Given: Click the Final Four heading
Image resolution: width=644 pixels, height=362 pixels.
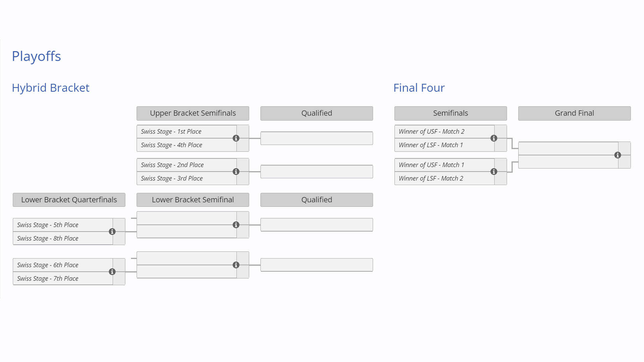Looking at the screenshot, I should [419, 88].
